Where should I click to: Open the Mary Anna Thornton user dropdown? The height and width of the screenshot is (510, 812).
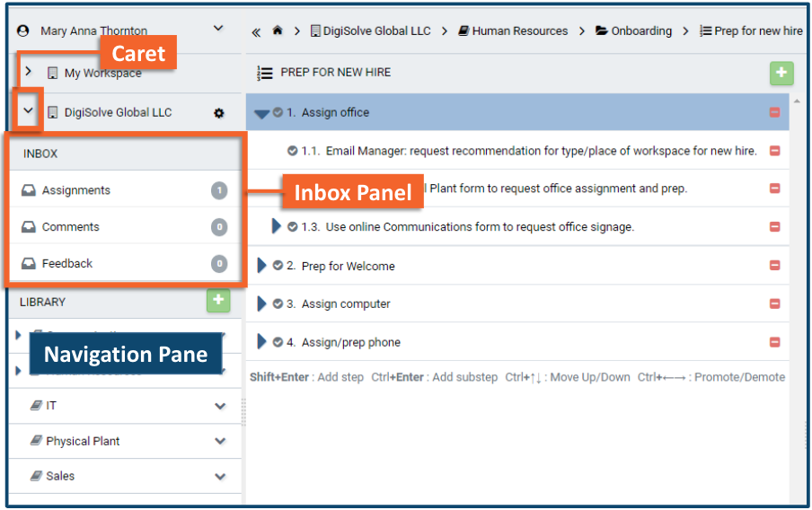tap(218, 29)
